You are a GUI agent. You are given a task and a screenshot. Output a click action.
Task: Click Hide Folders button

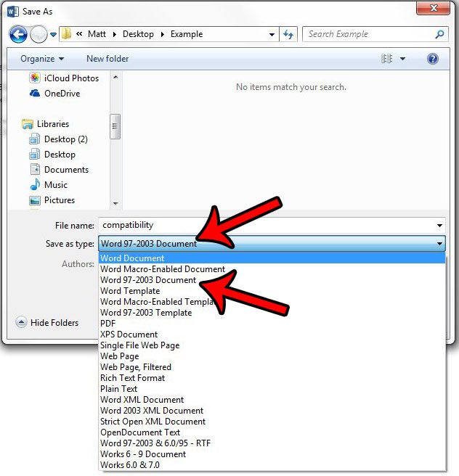coord(47,322)
